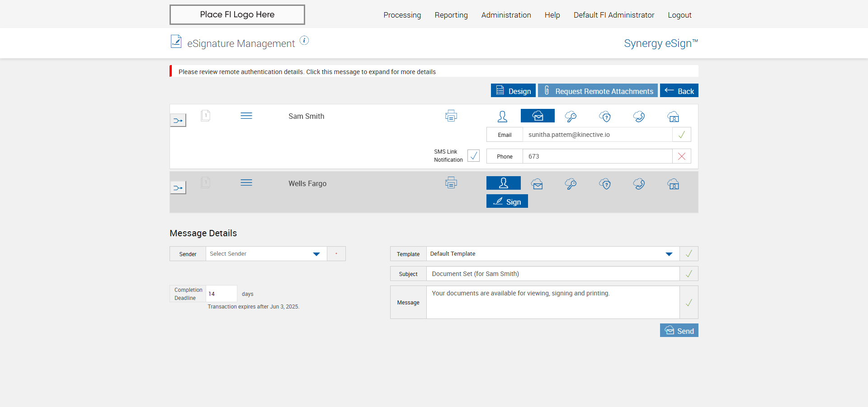The width and height of the screenshot is (868, 407).
Task: Open the Administration menu
Action: click(506, 15)
